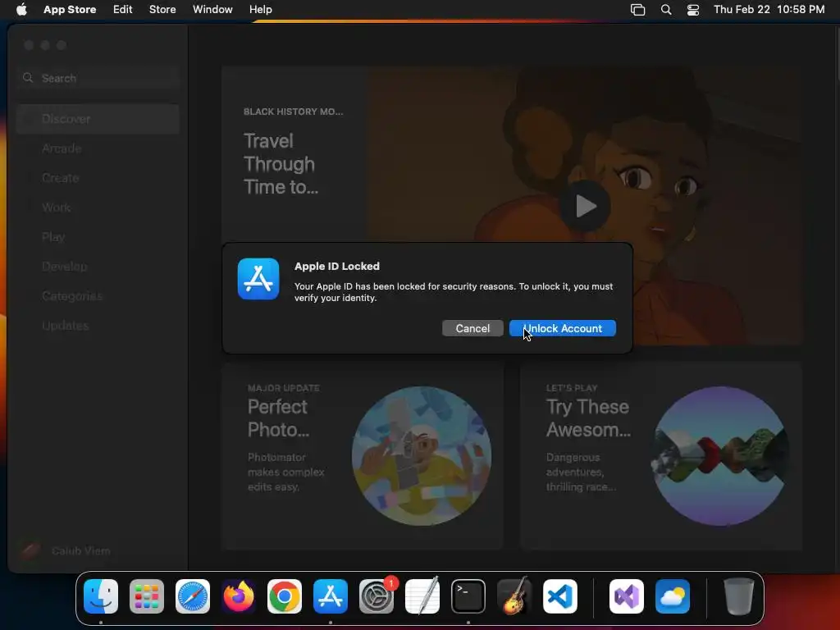Open Visual Studio from the Dock
This screenshot has width=840, height=630.
click(627, 596)
